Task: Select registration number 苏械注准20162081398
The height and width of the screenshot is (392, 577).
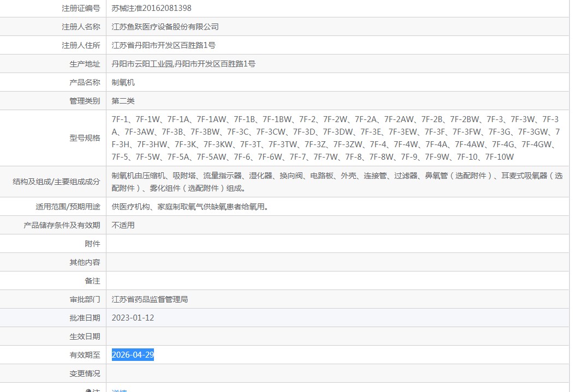Action: click(x=151, y=8)
